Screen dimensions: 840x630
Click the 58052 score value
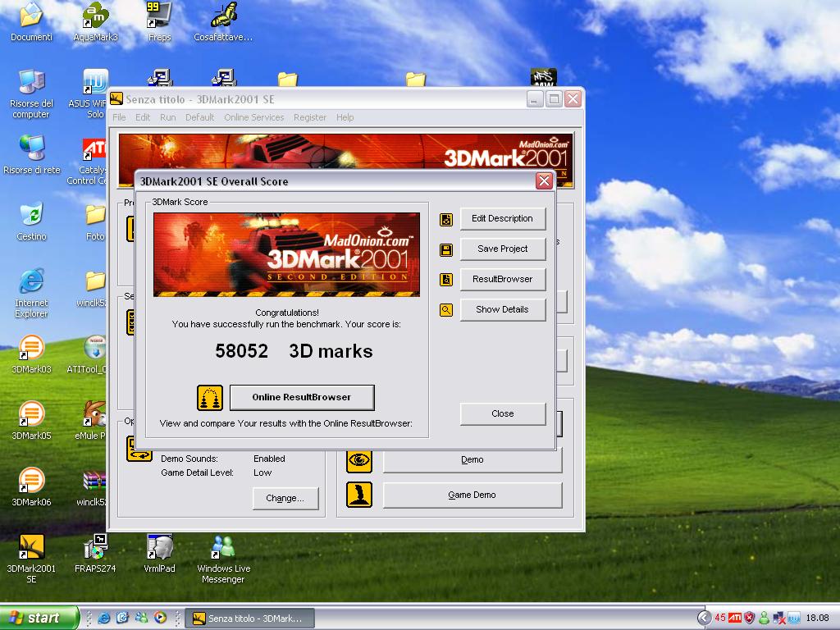point(242,351)
